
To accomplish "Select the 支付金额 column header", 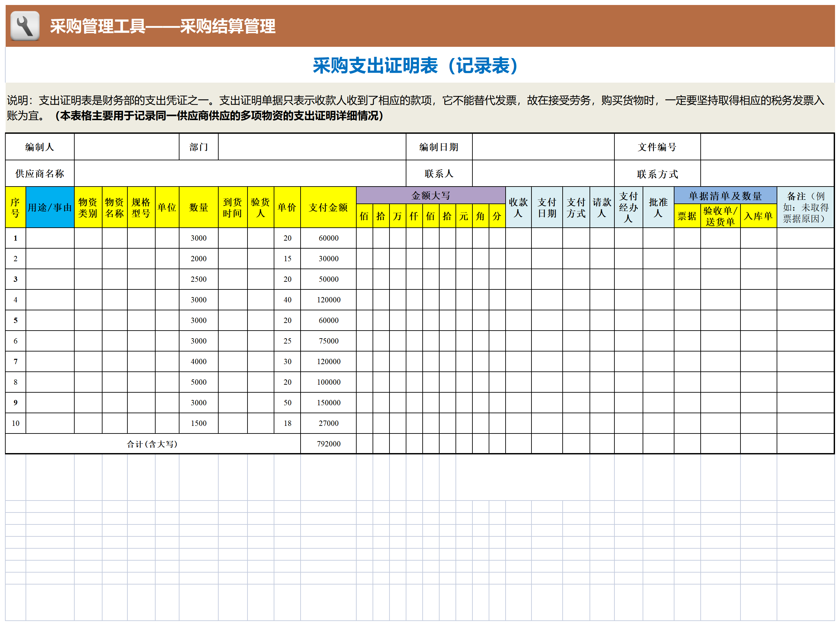I will 328,207.
